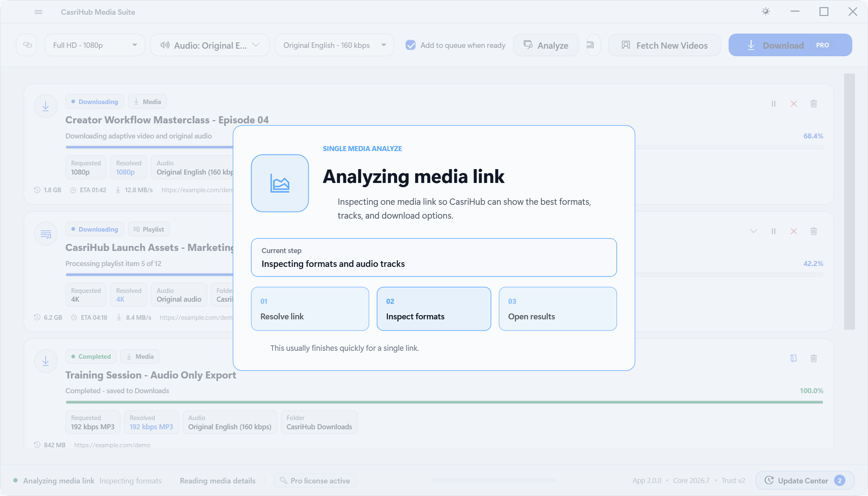Cancel the CasriHub Launch Assets download

[794, 231]
